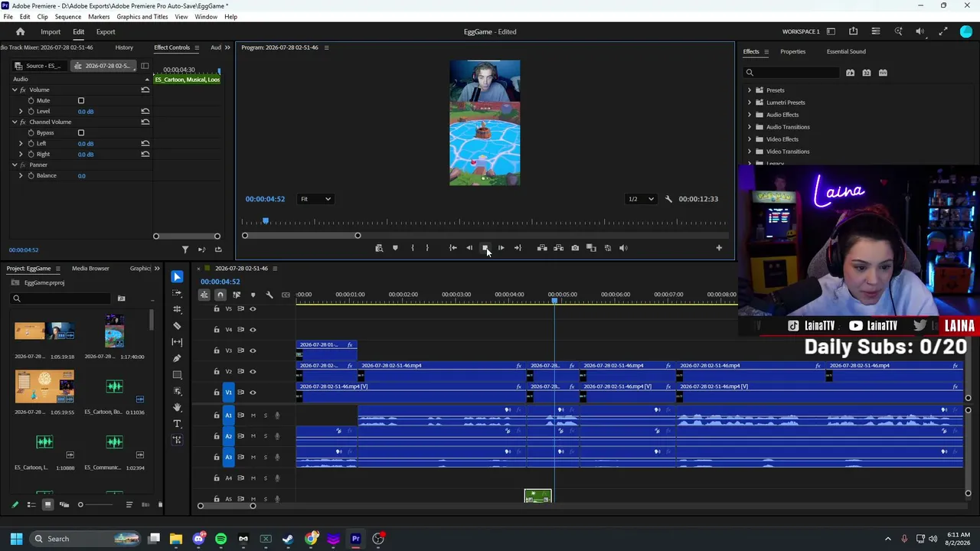Solo track A2
980x551 pixels.
click(266, 436)
